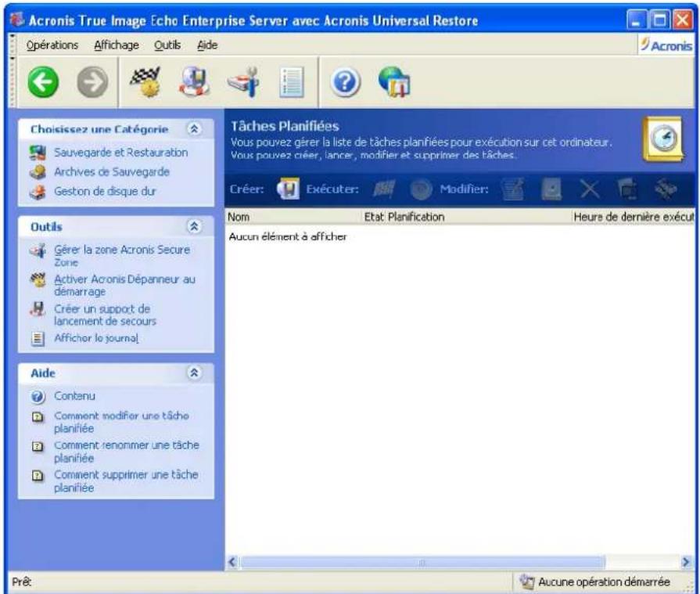
Task: Close the Acronis True Image window
Action: coord(683,20)
